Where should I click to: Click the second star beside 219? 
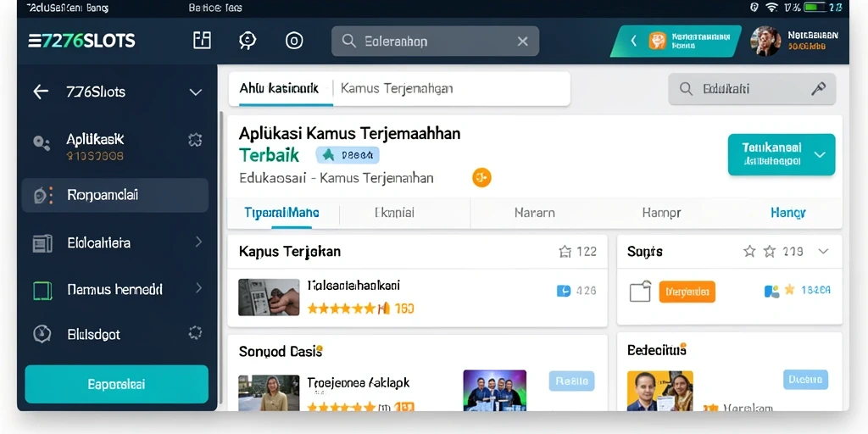pyautogui.click(x=770, y=252)
